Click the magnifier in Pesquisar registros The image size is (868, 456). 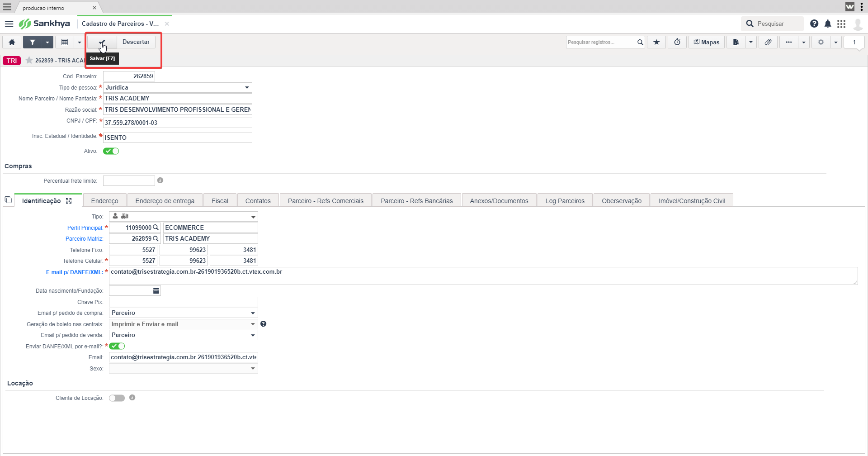click(640, 42)
